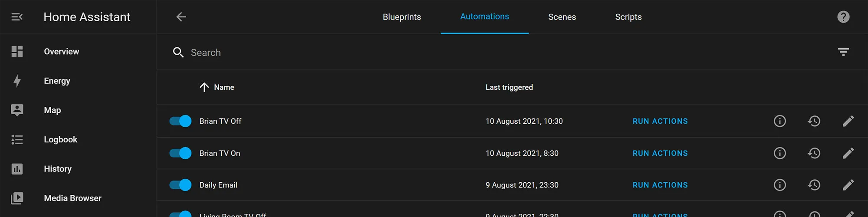Viewport: 868px width, 217px height.
Task: Run actions for Brian TV On
Action: pos(660,153)
